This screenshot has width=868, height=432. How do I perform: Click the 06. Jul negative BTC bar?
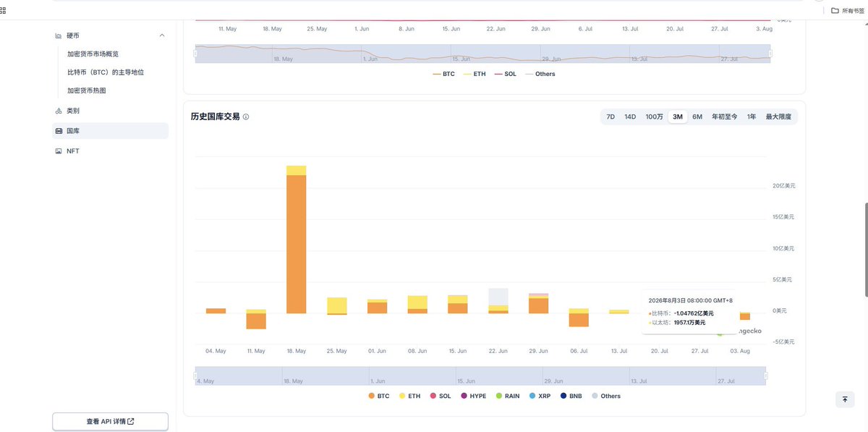[x=579, y=320]
